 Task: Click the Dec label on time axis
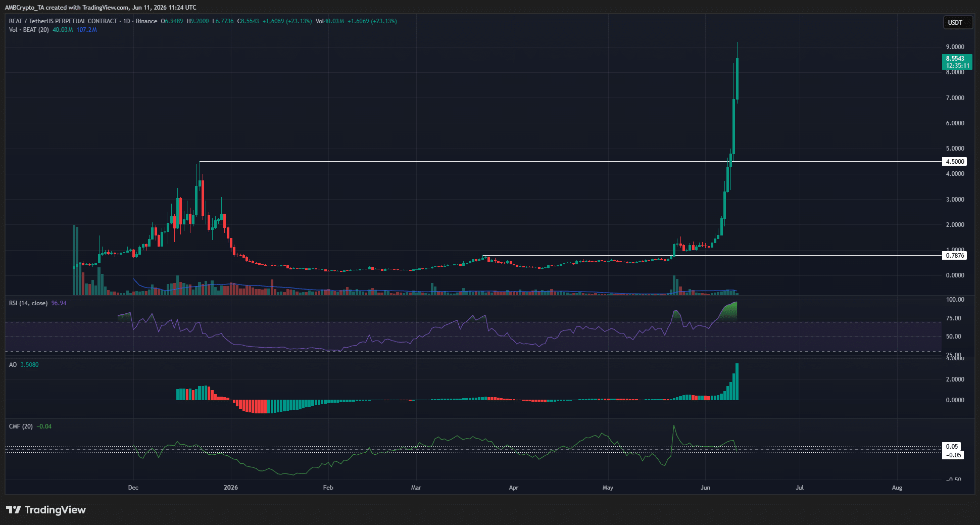click(133, 488)
